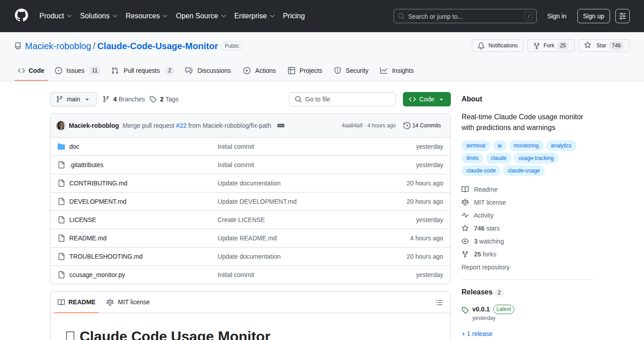Open pull request #22 link

(181, 126)
